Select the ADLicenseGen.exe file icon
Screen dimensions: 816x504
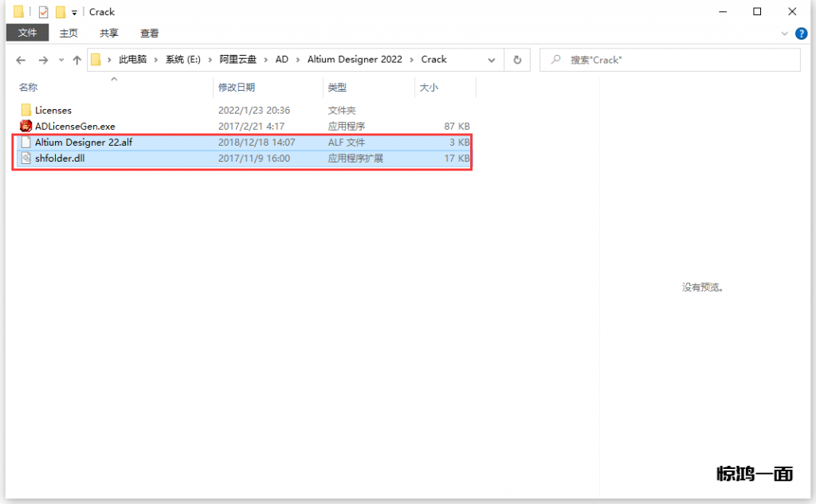click(x=25, y=126)
